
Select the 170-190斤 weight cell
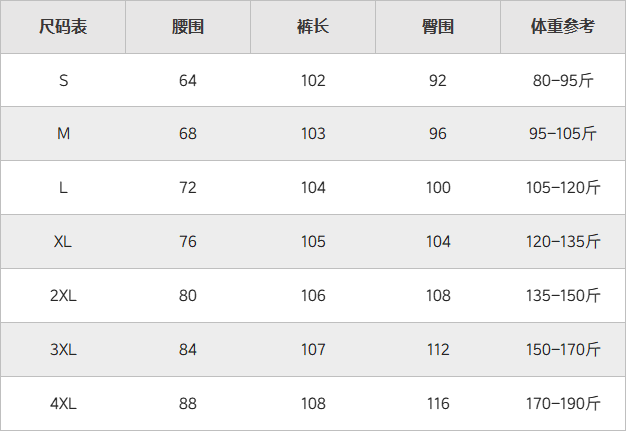[x=563, y=404]
